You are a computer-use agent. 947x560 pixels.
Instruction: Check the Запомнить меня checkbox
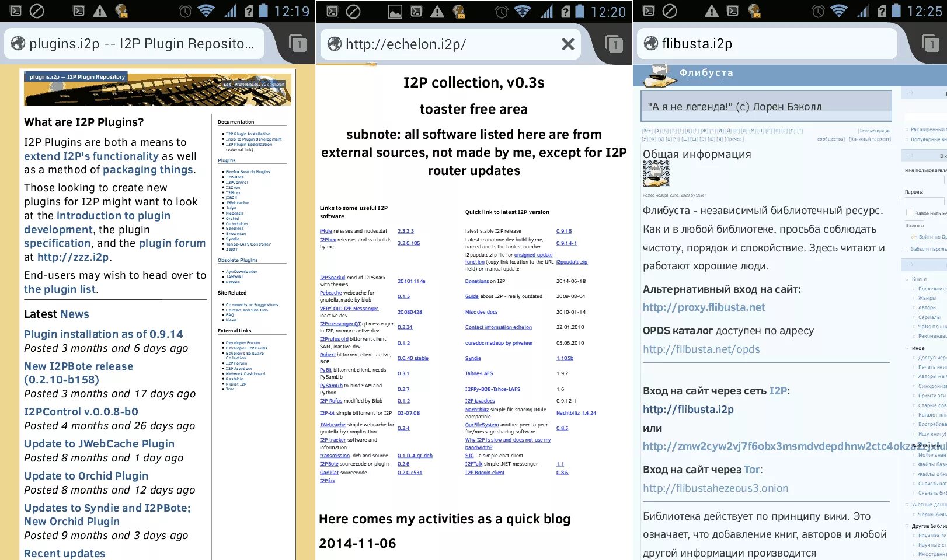tap(909, 212)
